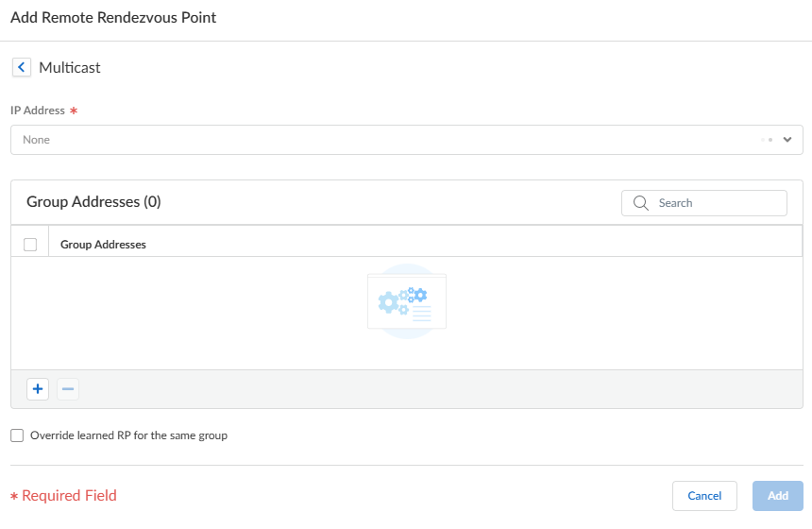Click the minus icon to remove group address
Viewport: 812px width, 529px height.
tap(68, 388)
